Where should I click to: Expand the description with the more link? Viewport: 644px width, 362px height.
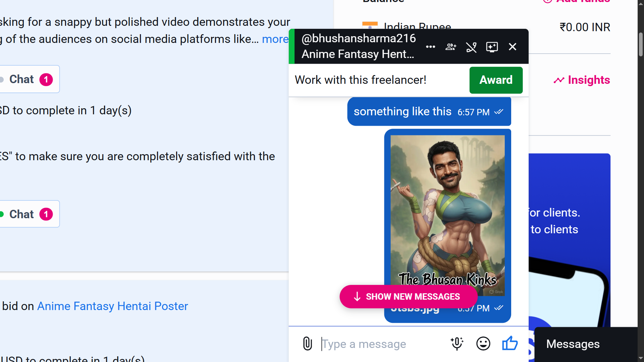coord(275,39)
